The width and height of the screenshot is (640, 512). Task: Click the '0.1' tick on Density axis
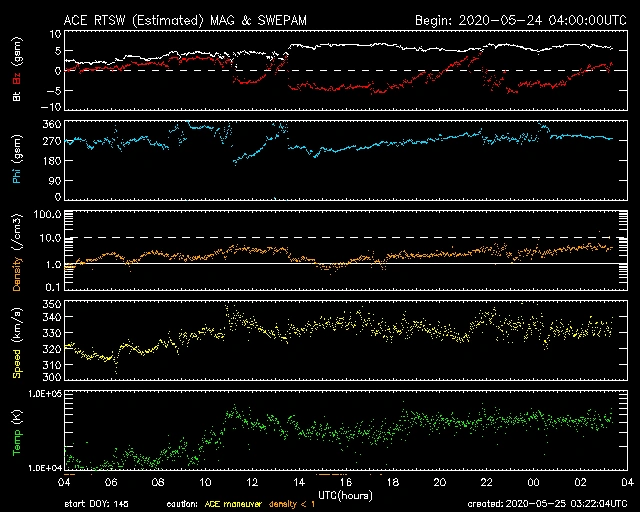click(53, 287)
